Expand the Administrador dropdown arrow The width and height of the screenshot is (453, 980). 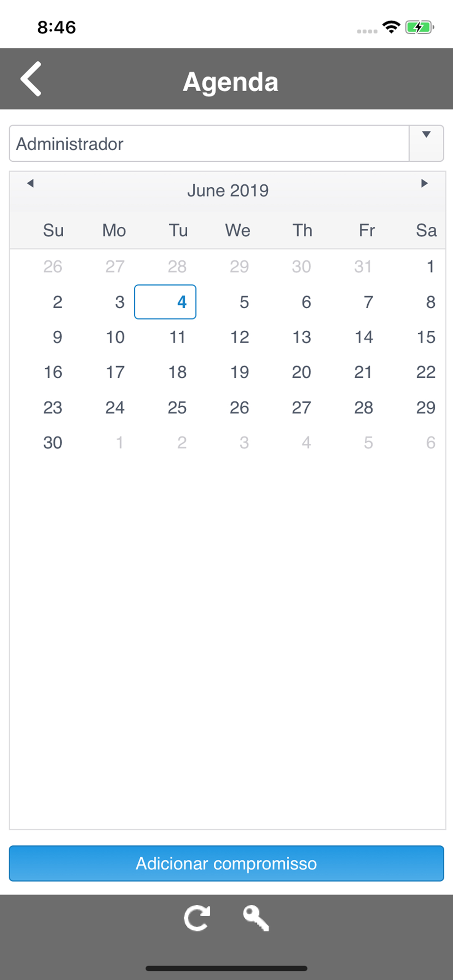tap(427, 143)
